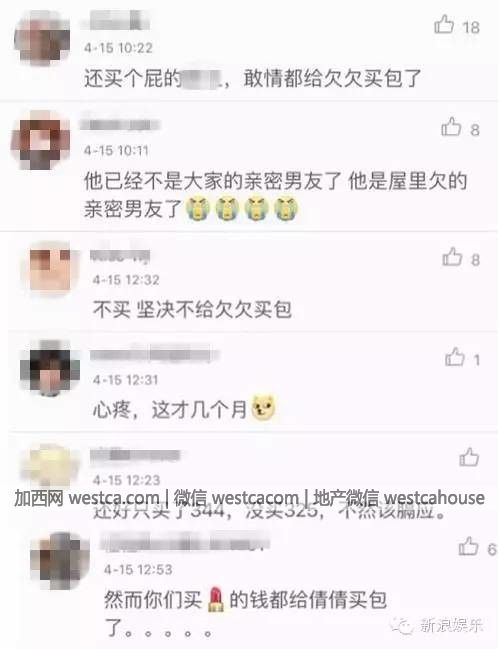Open the avatar of the 10:11 commenter
498x649 pixels.
coord(41,139)
